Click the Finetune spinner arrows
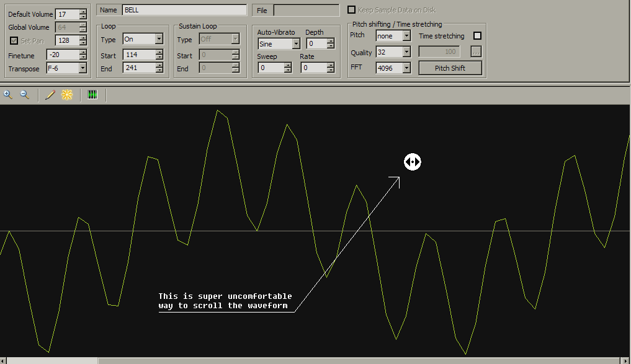 click(x=83, y=55)
